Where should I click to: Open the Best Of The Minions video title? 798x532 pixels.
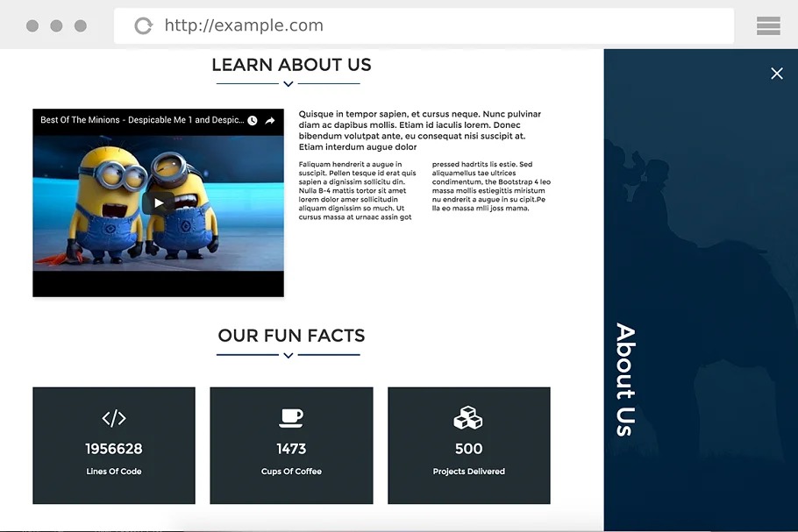coord(142,120)
